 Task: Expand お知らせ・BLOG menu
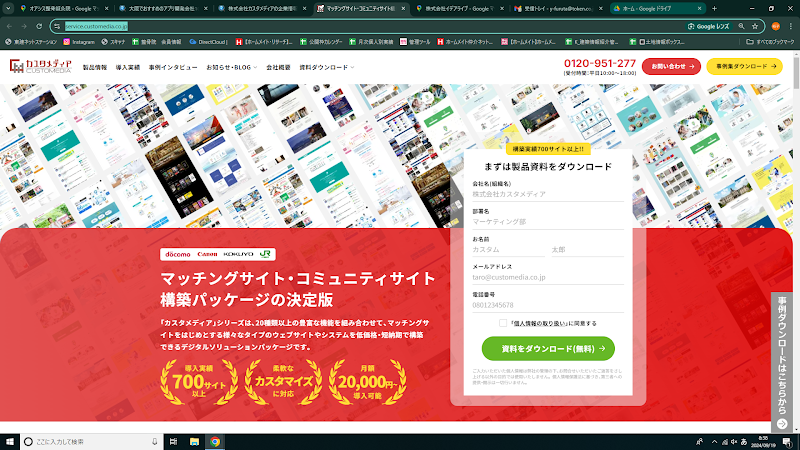tap(232, 67)
